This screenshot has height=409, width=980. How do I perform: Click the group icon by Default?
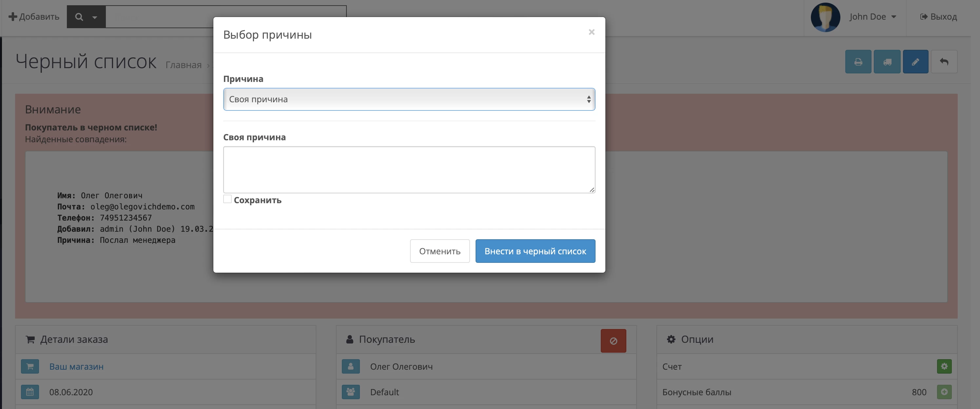(x=351, y=392)
